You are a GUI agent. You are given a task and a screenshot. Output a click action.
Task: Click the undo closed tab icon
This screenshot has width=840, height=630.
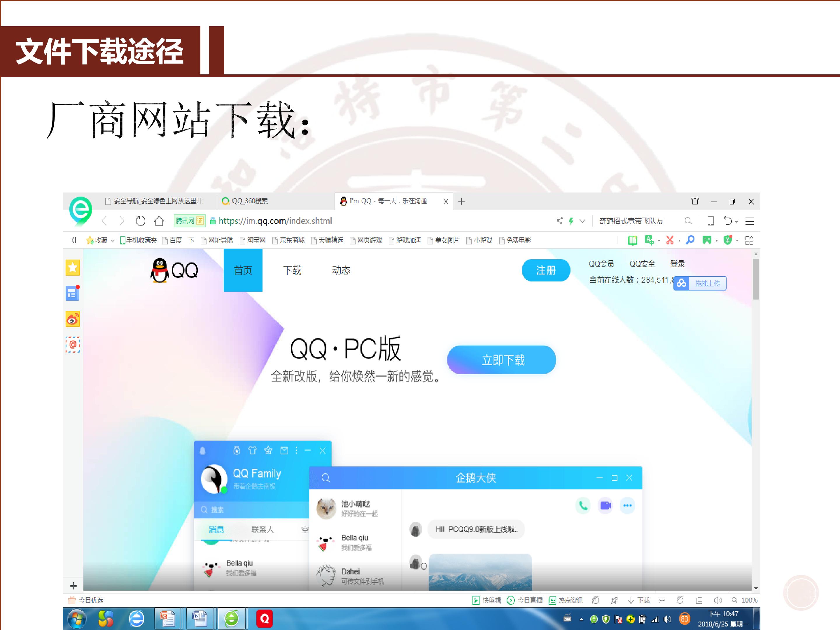pyautogui.click(x=728, y=220)
